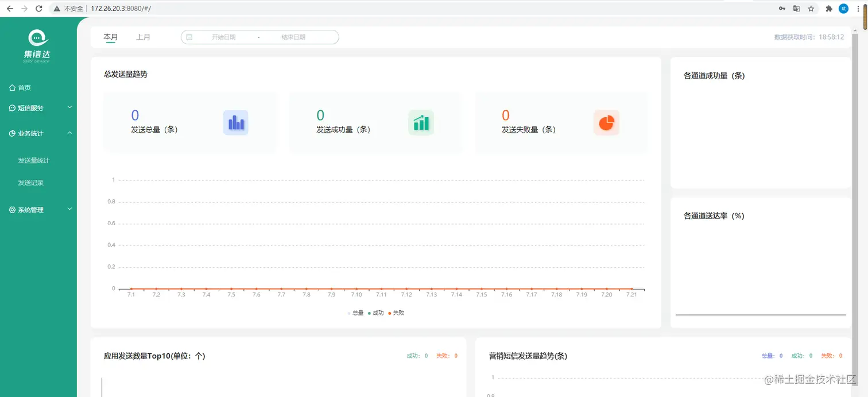Viewport: 868px width, 397px height.
Task: Click the 应用发送数量Top10 heading
Action: (x=154, y=356)
